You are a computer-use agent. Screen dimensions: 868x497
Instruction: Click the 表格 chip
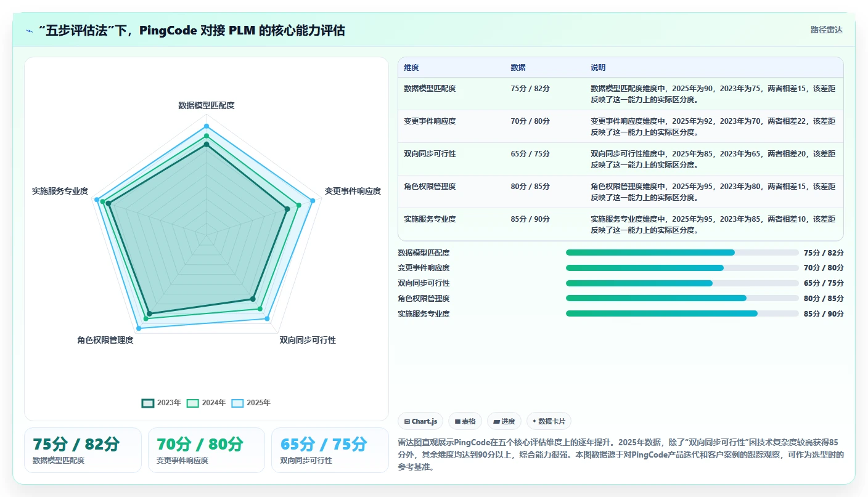(465, 421)
